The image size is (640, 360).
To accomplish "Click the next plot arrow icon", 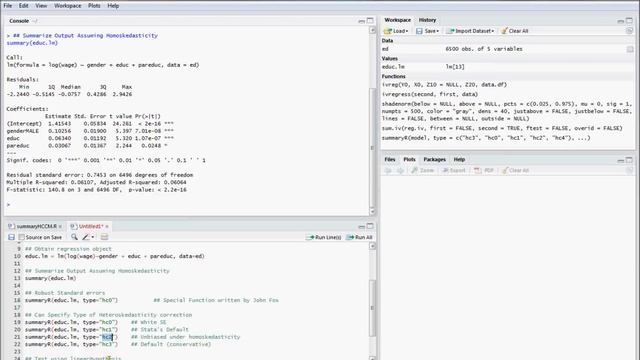I will click(400, 171).
